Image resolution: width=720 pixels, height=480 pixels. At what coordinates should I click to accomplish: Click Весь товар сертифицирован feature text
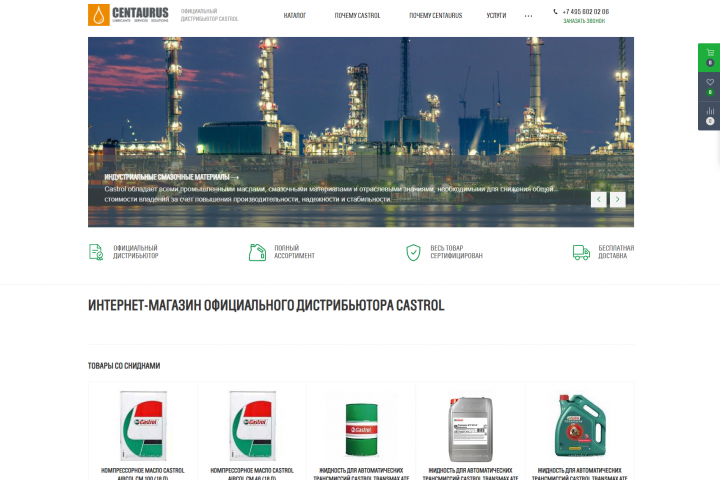coord(456,252)
